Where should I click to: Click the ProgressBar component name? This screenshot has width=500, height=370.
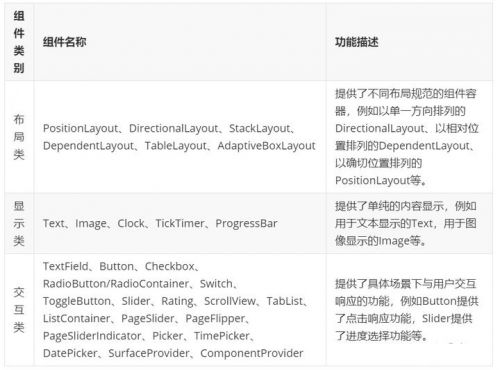[x=246, y=223]
